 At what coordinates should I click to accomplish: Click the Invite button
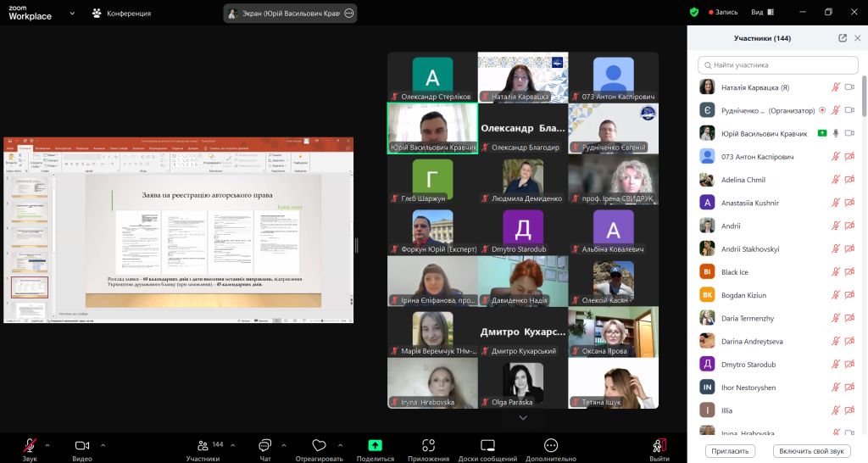[x=730, y=451]
